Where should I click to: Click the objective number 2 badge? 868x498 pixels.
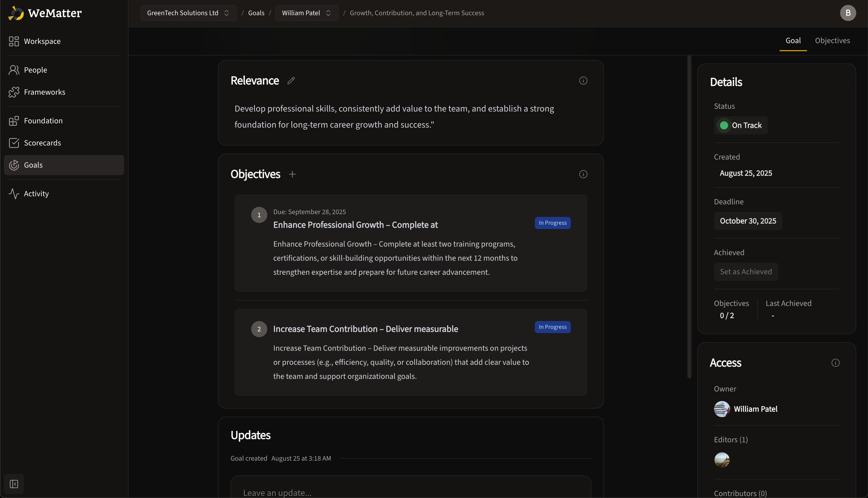pos(259,329)
